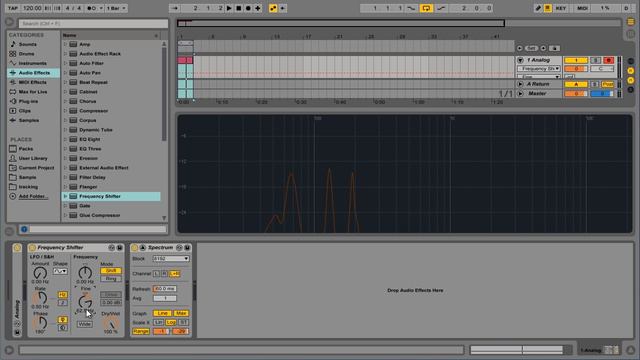Select Drums in browser categories
The width and height of the screenshot is (640, 360).
click(x=27, y=53)
